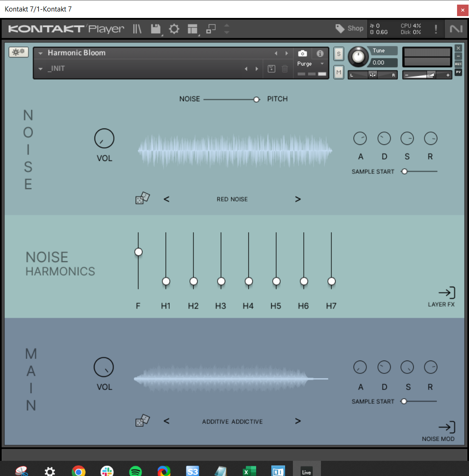Click the exclamation warning icon
Screen dimensions: 469x476
(436, 29)
